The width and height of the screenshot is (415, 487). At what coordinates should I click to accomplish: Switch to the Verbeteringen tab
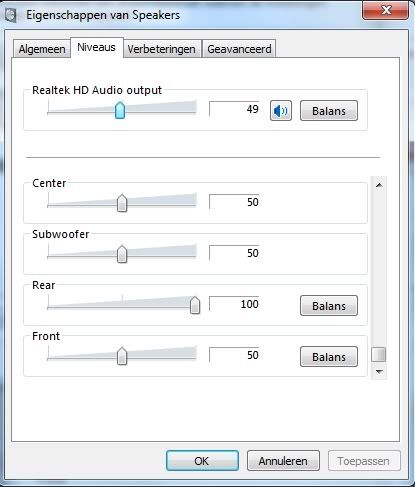coord(162,49)
